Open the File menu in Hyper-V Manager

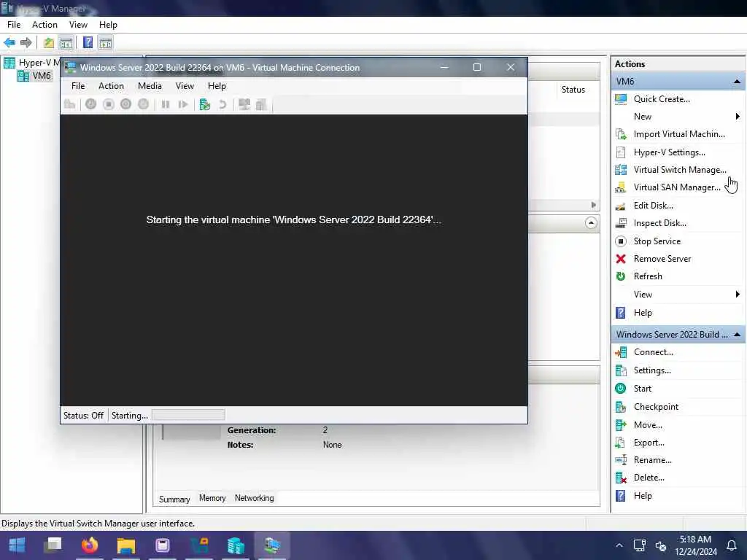click(x=14, y=25)
